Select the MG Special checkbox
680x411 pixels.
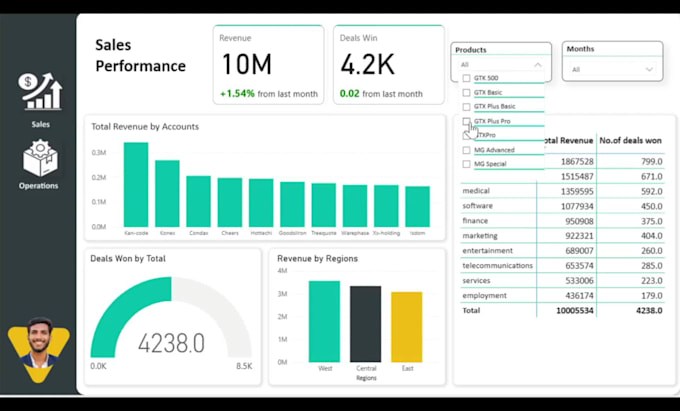pyautogui.click(x=466, y=164)
